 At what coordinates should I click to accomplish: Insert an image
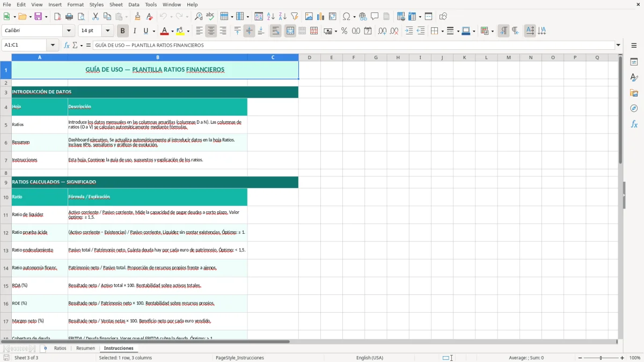click(x=309, y=17)
